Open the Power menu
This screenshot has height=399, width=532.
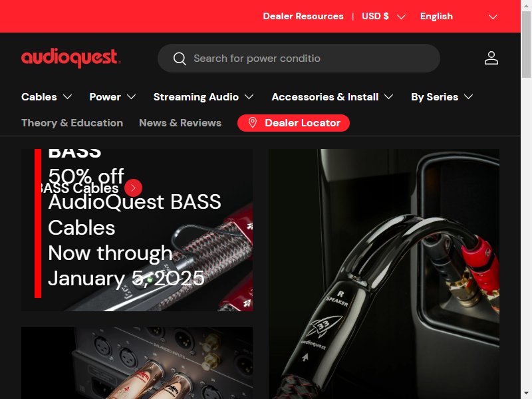coord(112,97)
